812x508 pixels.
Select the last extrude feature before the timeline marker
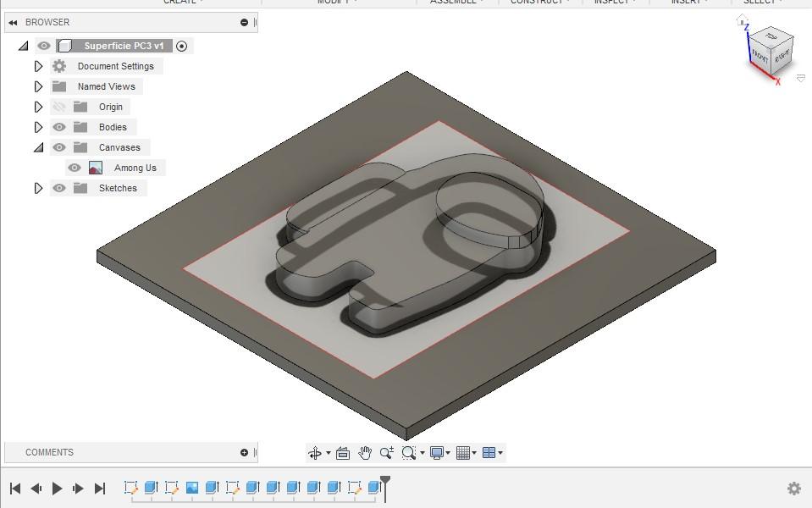374,488
